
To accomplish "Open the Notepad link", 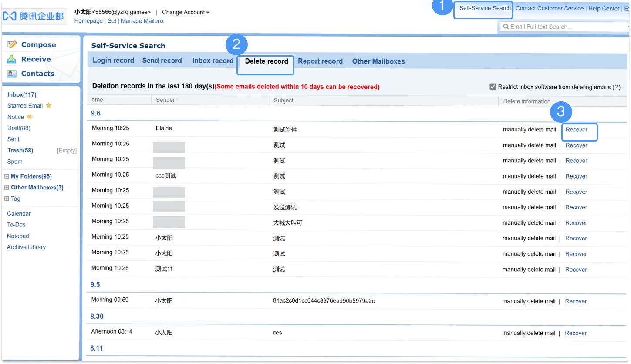I will click(x=18, y=236).
